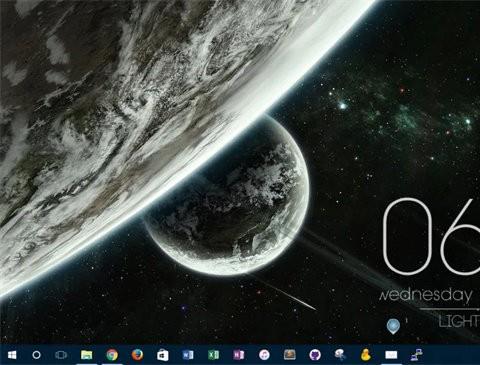Launch GitHub Desktop purple cat icon

[315, 355]
